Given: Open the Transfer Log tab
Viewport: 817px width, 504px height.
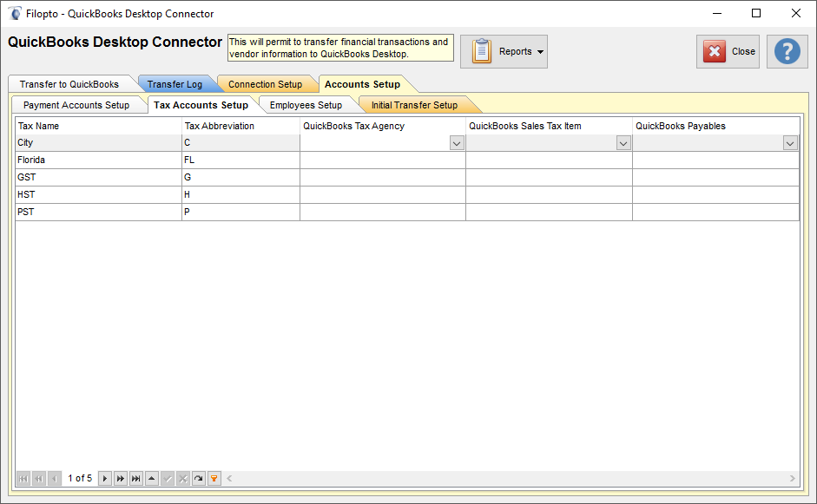Looking at the screenshot, I should (175, 84).
